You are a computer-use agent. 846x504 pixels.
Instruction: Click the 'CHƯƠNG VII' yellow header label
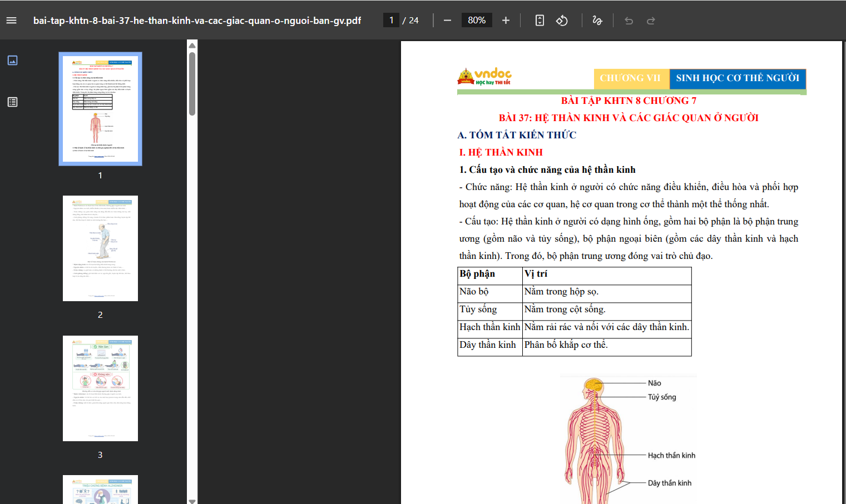pos(631,78)
